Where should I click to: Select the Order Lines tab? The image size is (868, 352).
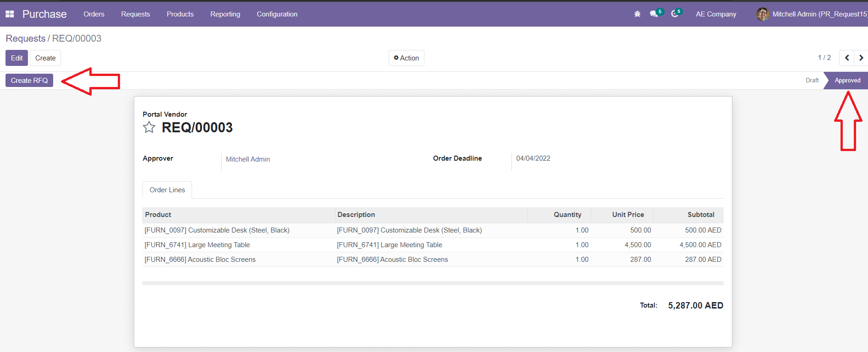[x=167, y=190]
